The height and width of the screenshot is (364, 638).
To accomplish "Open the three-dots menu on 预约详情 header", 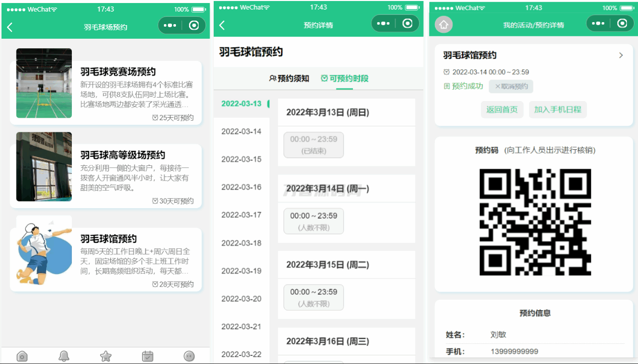I will 384,23.
